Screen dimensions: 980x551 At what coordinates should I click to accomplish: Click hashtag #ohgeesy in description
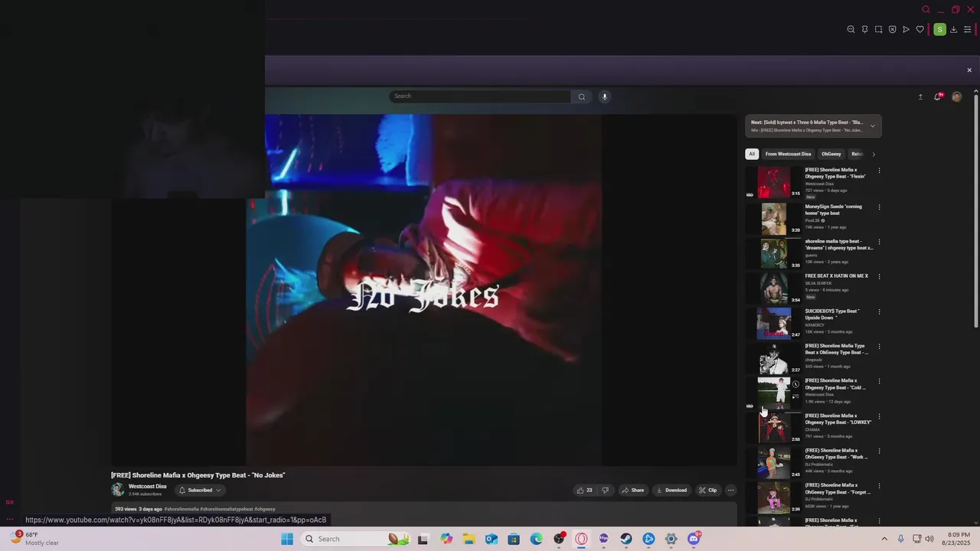coord(265,509)
